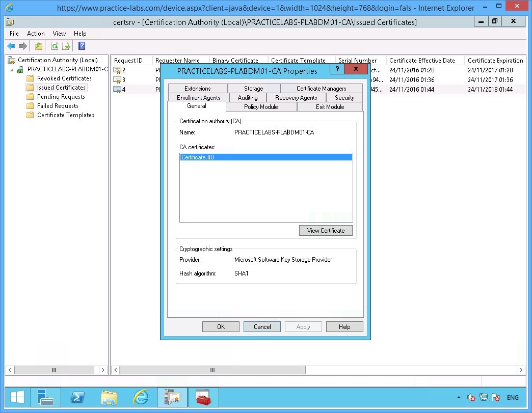Refresh the console using the Refresh icon

pos(54,46)
